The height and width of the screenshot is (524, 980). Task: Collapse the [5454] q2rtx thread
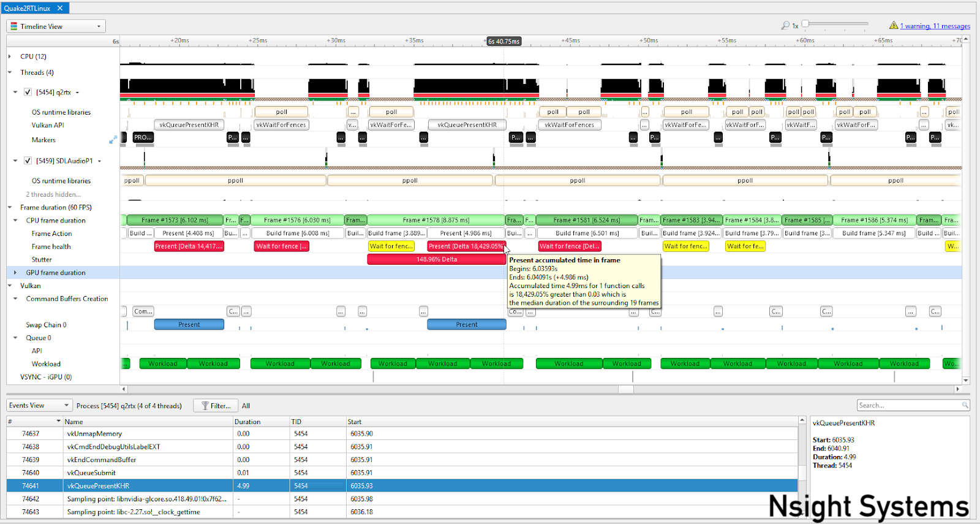(x=15, y=92)
